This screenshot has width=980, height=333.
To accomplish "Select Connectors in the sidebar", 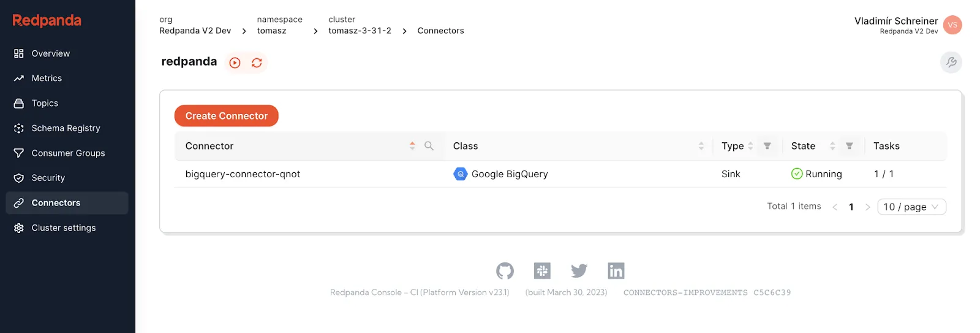I will coord(67,203).
